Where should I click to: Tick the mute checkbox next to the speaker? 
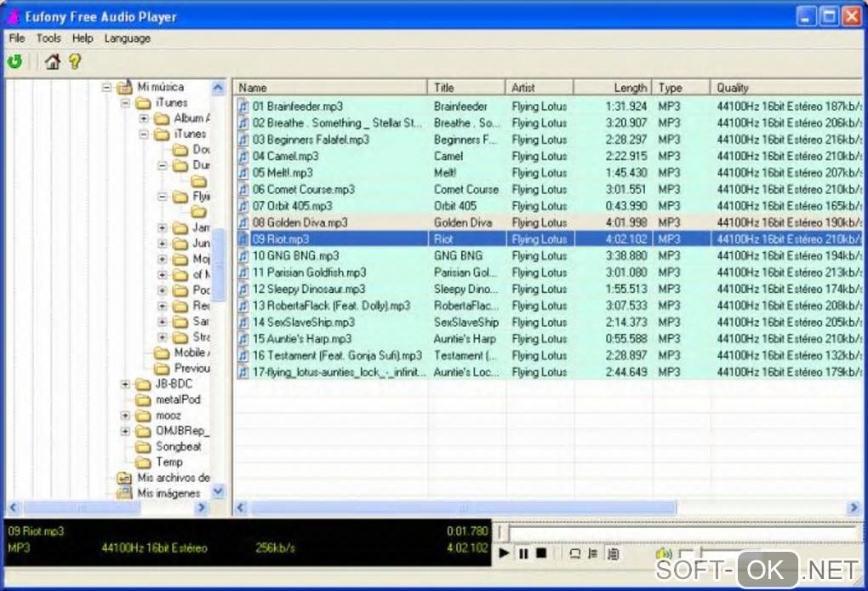pos(685,554)
